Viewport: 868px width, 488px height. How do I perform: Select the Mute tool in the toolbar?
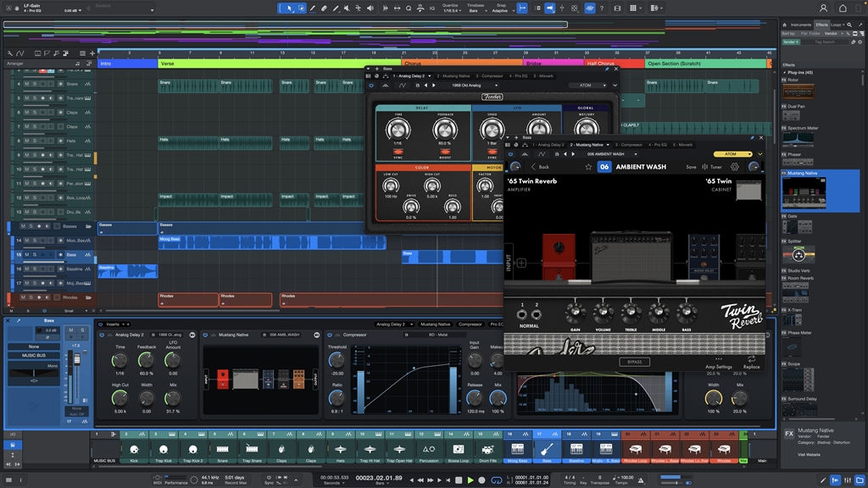pyautogui.click(x=348, y=8)
